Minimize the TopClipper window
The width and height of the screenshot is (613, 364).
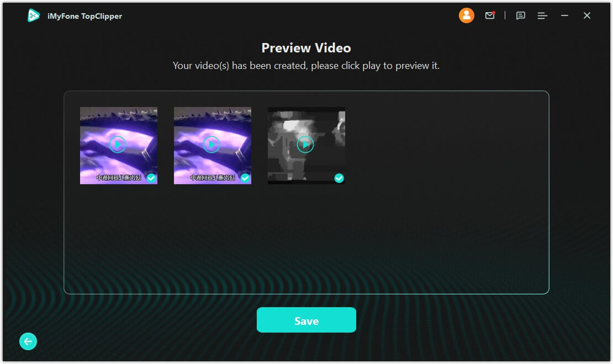564,15
